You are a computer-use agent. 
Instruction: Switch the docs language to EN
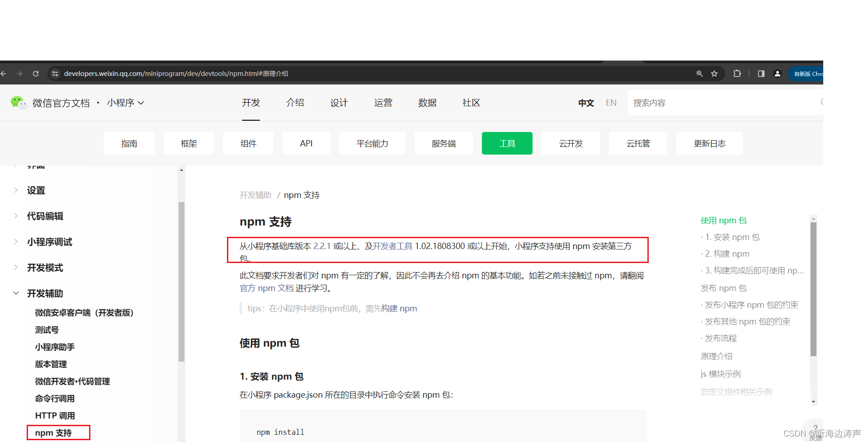(611, 103)
